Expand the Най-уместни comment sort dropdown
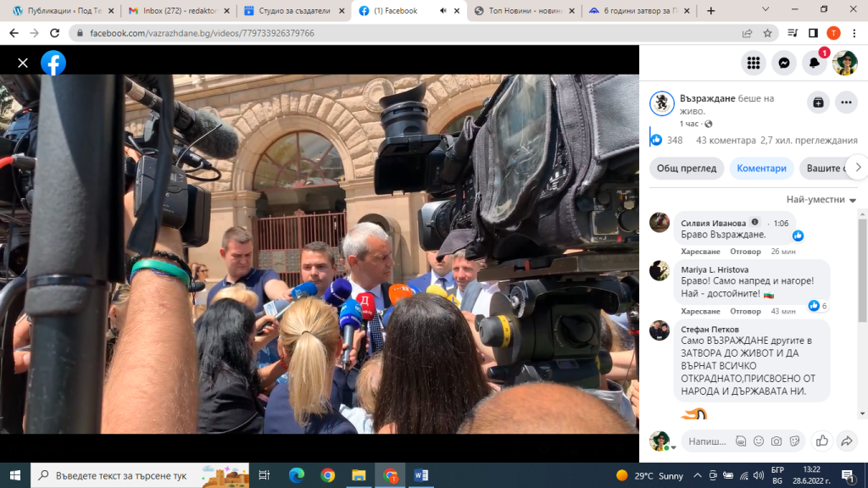Viewport: 868px width, 488px height. [821, 200]
